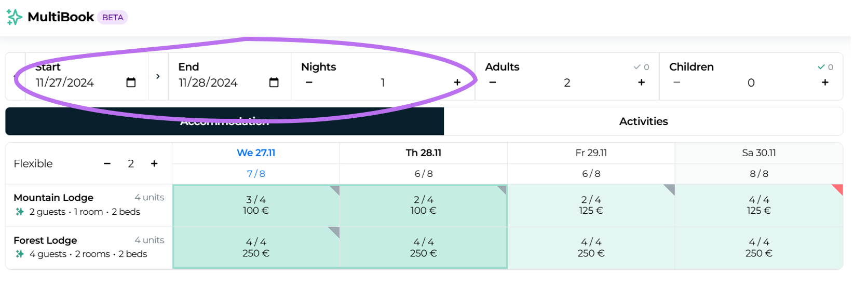Increase the Children count
Image resolution: width=868 pixels, height=290 pixels.
click(x=825, y=82)
